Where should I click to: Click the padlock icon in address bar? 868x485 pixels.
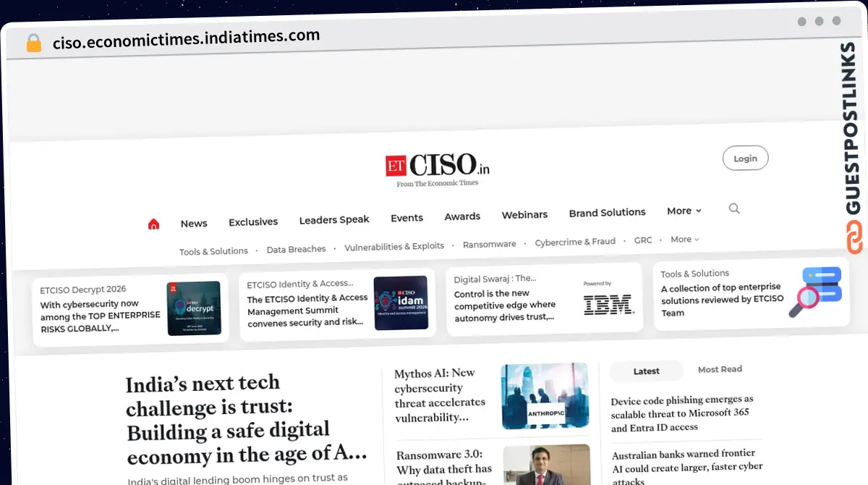click(x=34, y=43)
